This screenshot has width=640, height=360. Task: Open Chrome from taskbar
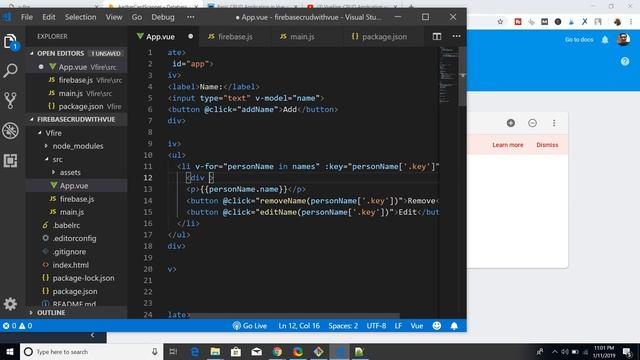coord(277,351)
